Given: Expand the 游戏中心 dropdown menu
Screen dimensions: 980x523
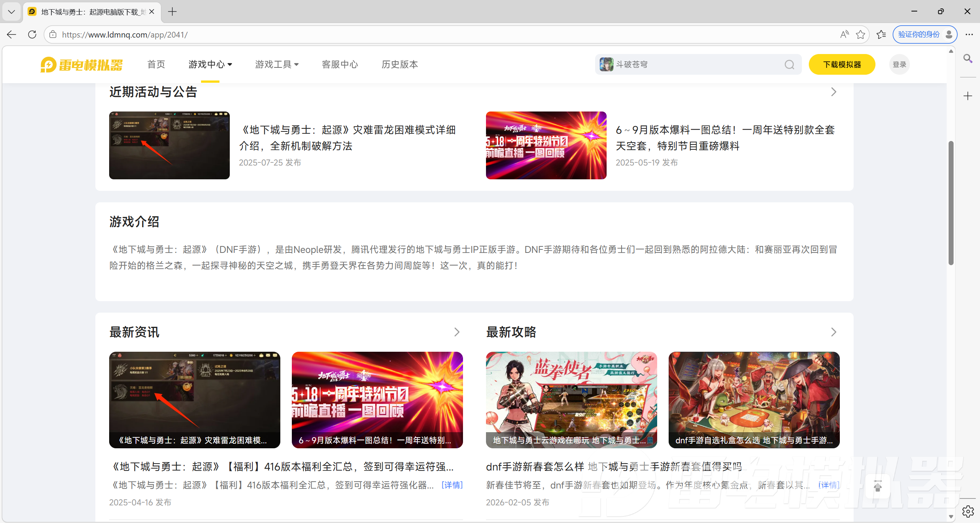Looking at the screenshot, I should [x=210, y=64].
